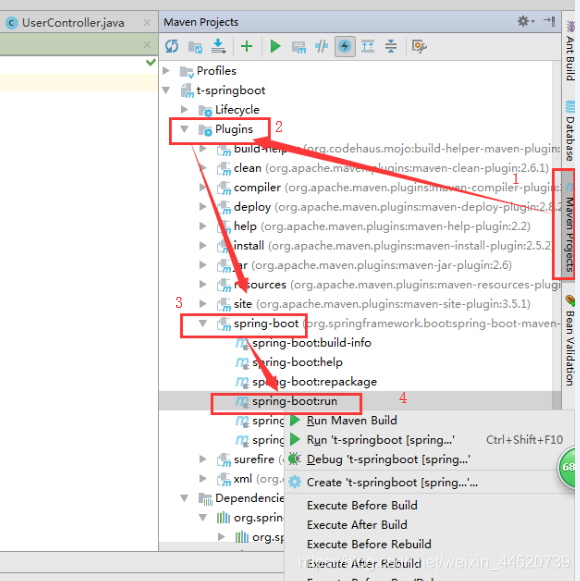
Task: Click the Plugins folder icon
Action: tap(205, 130)
